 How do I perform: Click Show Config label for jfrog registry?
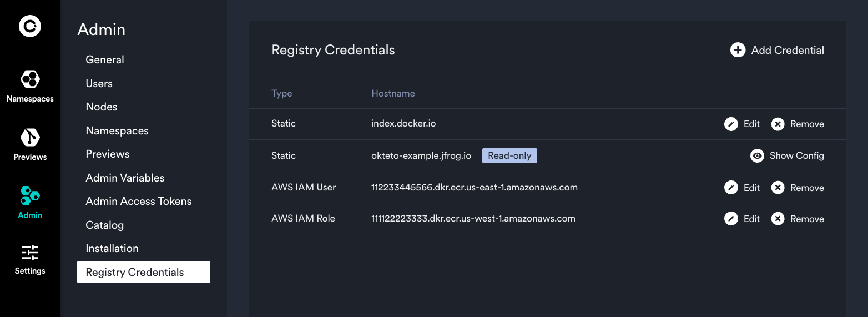[797, 155]
